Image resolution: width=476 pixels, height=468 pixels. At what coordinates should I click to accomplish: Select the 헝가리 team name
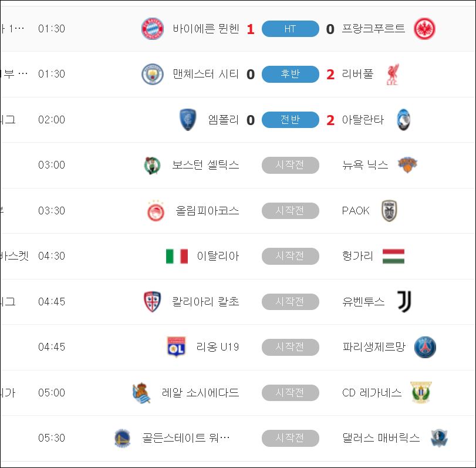[357, 256]
